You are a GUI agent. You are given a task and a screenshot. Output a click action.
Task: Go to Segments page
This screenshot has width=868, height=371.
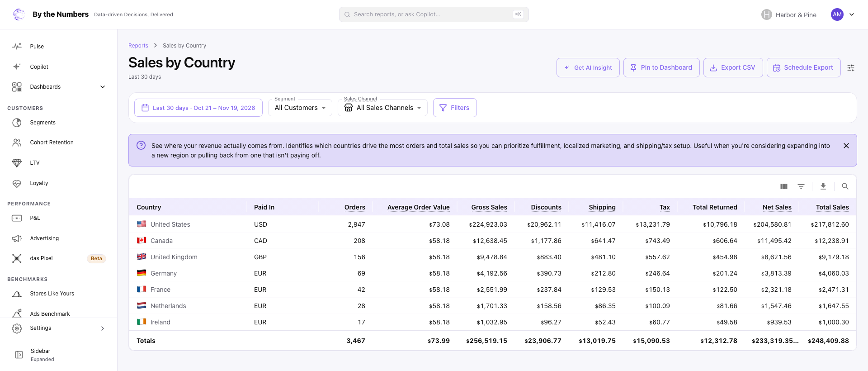pyautogui.click(x=59, y=123)
